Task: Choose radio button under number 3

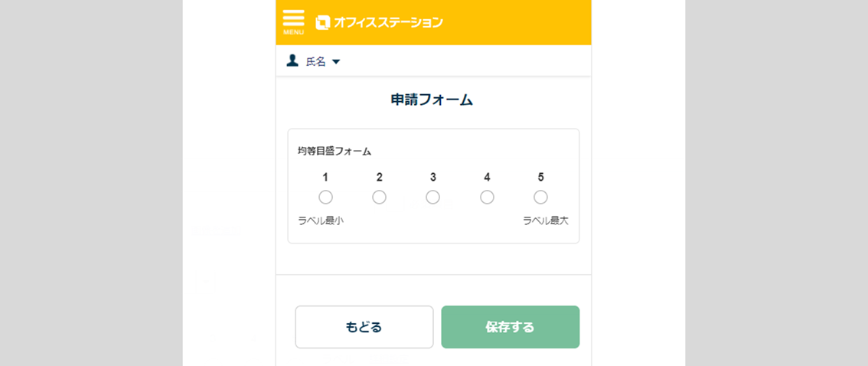Action: click(x=432, y=198)
